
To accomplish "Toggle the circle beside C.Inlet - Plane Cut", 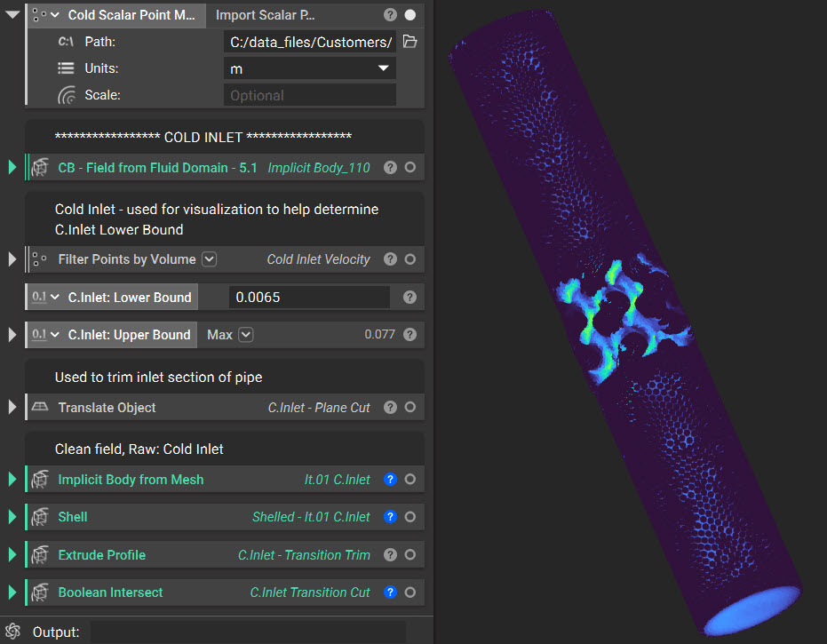I will point(410,407).
